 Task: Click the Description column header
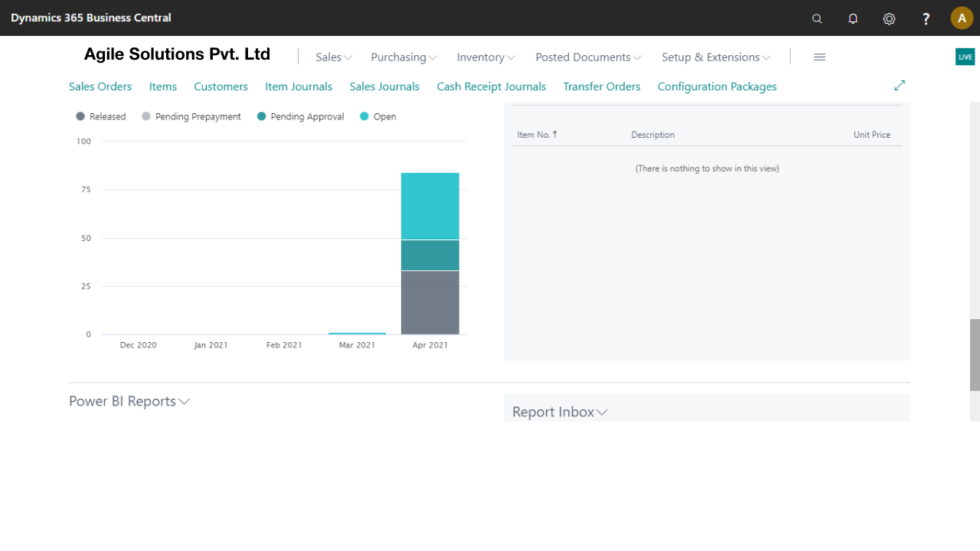pos(653,135)
